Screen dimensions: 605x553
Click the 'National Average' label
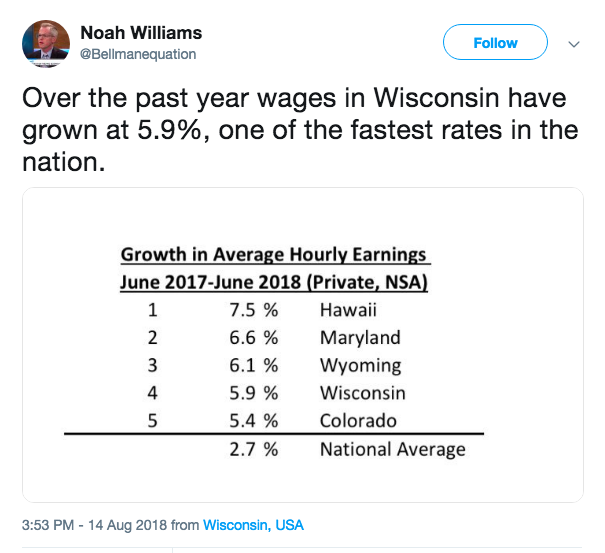tap(392, 450)
